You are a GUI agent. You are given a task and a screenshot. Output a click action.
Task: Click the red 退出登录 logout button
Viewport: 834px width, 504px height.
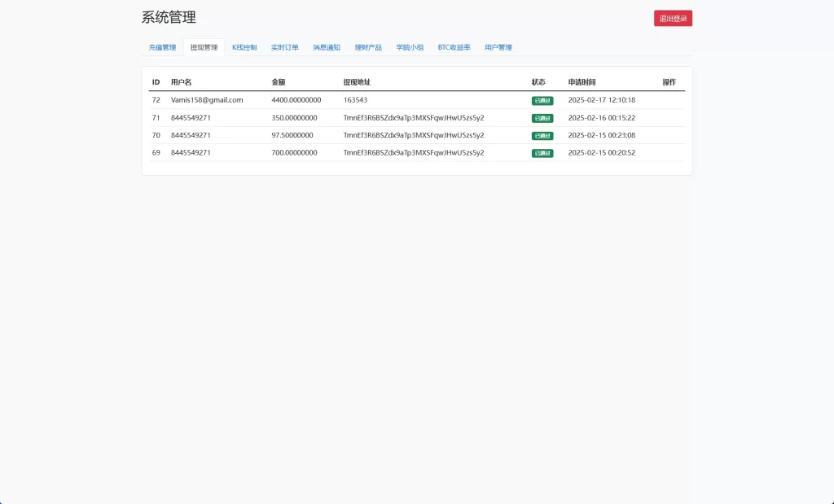point(673,18)
